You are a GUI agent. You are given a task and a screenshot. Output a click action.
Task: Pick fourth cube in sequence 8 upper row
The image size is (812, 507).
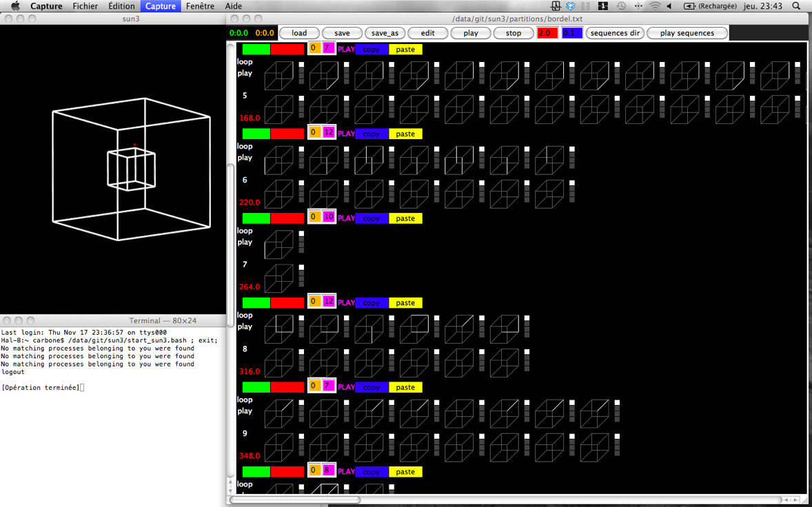point(414,329)
